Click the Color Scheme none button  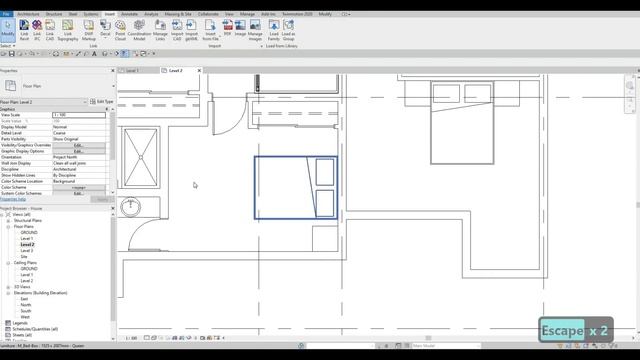coord(79,187)
